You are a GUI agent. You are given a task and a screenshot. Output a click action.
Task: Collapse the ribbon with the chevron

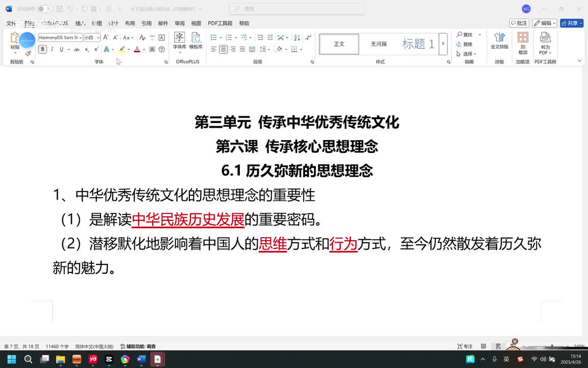(579, 61)
